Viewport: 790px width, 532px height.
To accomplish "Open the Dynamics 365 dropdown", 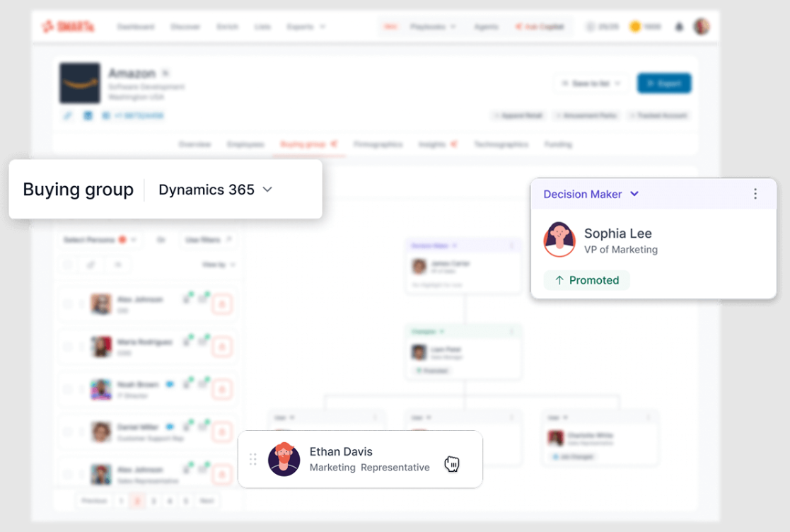I will [215, 190].
